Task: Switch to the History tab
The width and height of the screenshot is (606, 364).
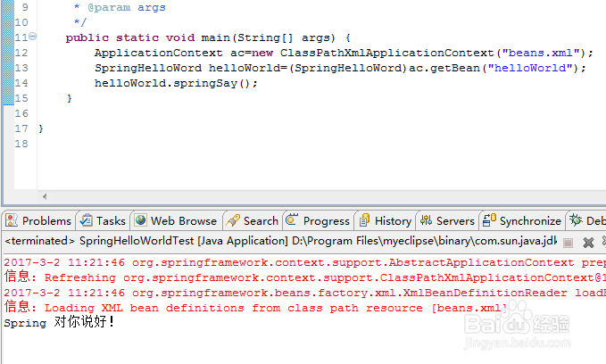Action: click(x=385, y=220)
